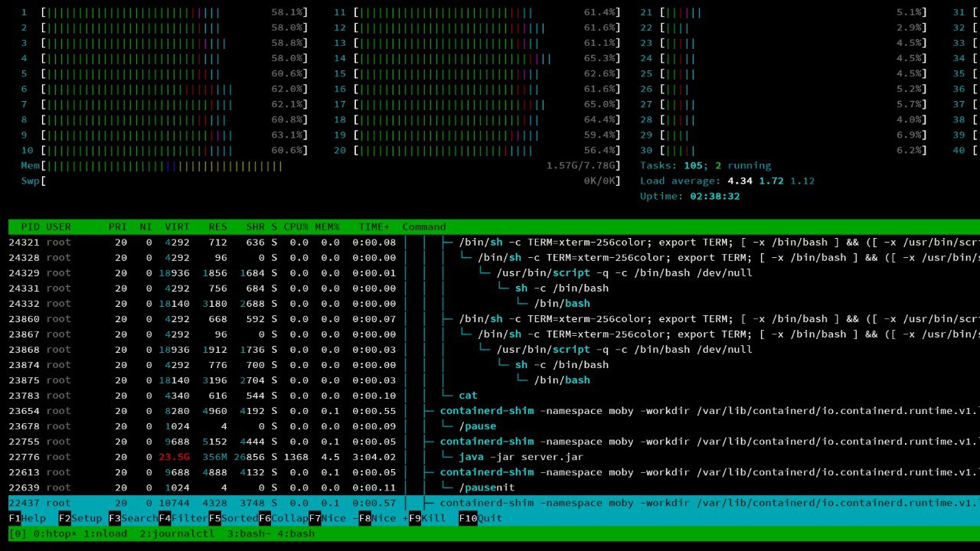Sort by NI column header
The image size is (980, 551).
(145, 227)
